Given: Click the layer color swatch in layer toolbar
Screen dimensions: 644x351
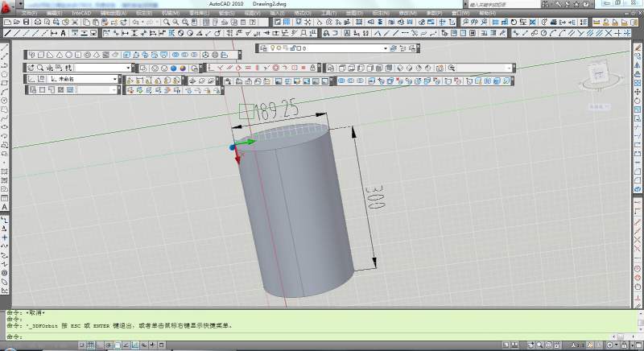Looking at the screenshot, I should click(x=297, y=48).
